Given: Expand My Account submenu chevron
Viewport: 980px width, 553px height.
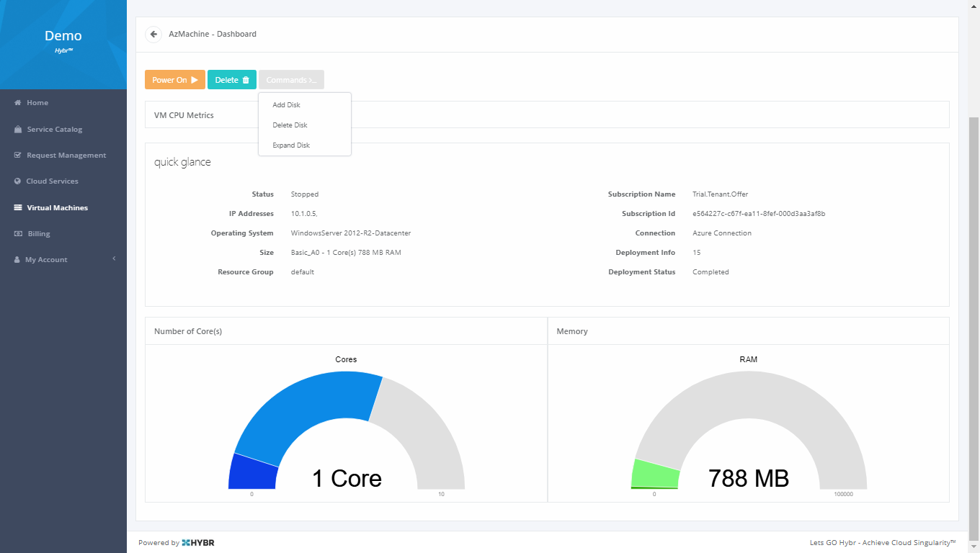Looking at the screenshot, I should point(114,259).
